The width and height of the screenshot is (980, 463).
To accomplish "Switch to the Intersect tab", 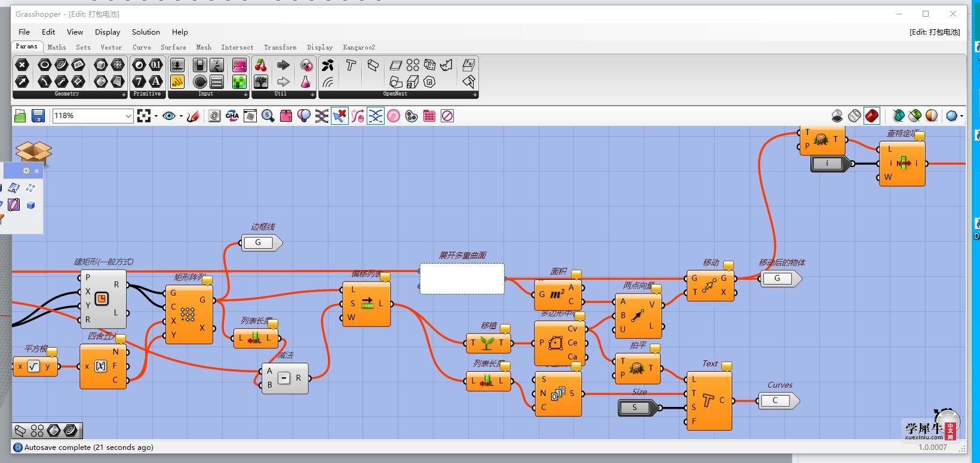I will (x=237, y=47).
